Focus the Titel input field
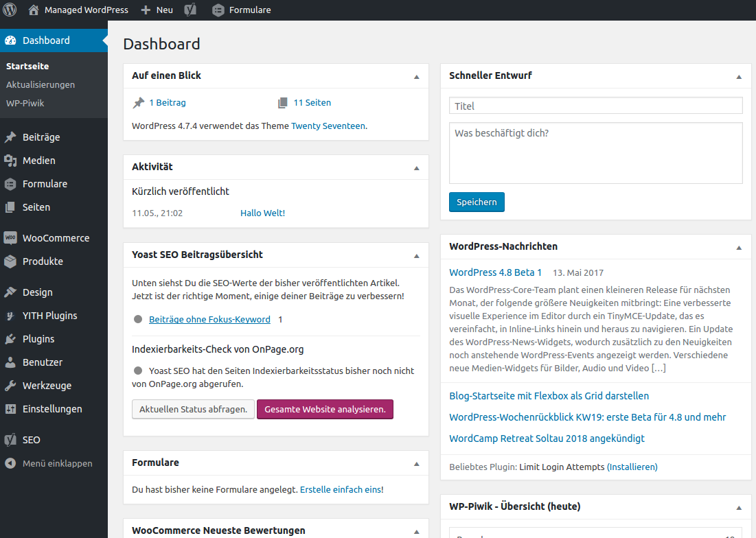The width and height of the screenshot is (756, 538). [x=596, y=106]
